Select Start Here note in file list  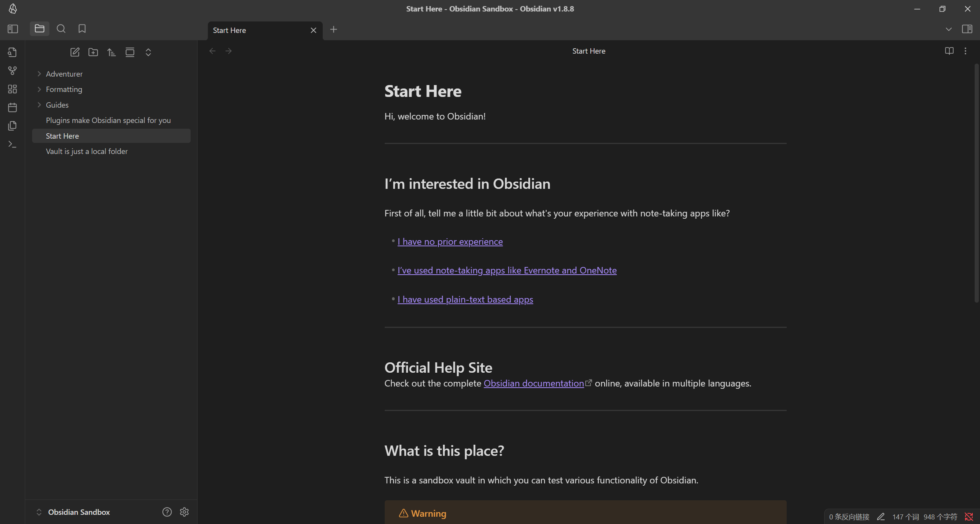coord(111,136)
